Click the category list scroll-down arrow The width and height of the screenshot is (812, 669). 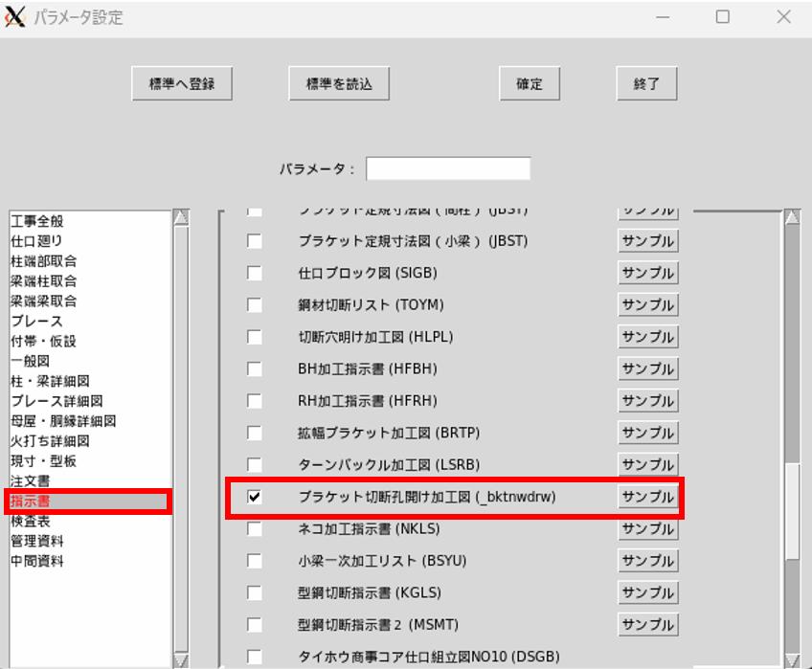(x=181, y=660)
